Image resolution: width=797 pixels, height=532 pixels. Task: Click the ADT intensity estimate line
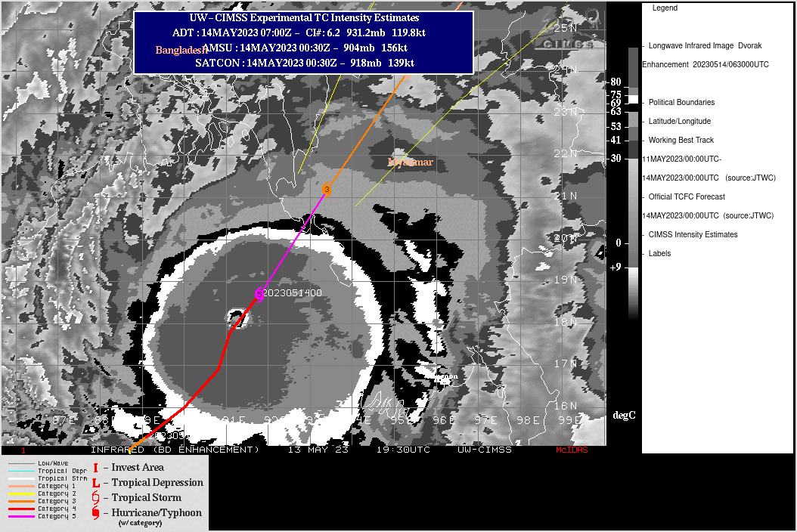(x=303, y=32)
